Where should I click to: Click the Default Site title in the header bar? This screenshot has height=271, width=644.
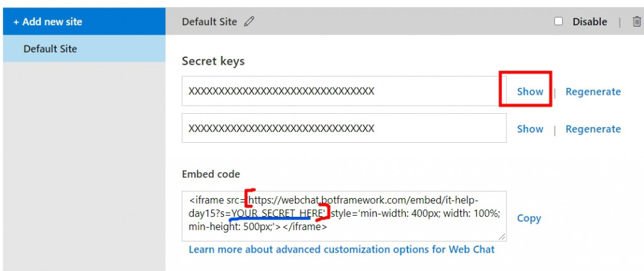209,22
